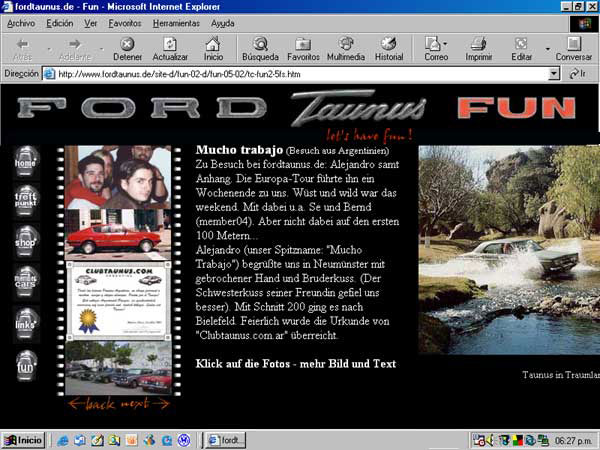Viewport: 600px width, 450px height.
Task: Click the red car photo thumbnail
Action: coord(118,235)
